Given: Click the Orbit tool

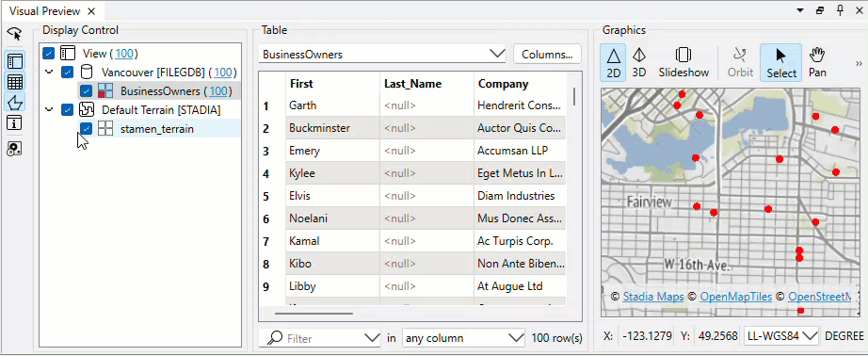Looking at the screenshot, I should [x=740, y=62].
